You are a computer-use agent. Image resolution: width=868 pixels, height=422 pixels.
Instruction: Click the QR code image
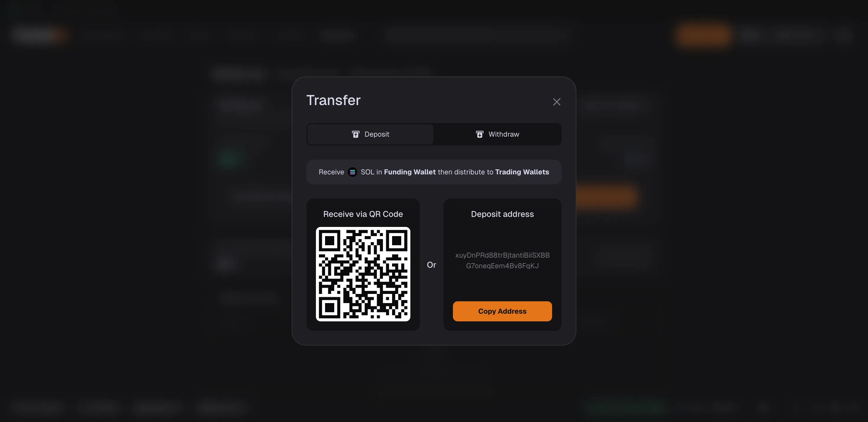click(x=363, y=274)
